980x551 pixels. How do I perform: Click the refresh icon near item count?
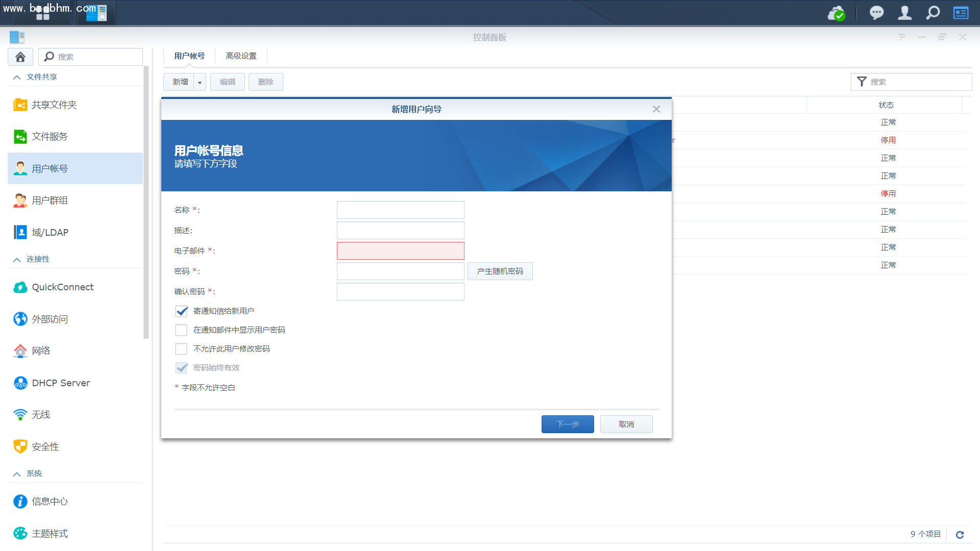(x=960, y=534)
